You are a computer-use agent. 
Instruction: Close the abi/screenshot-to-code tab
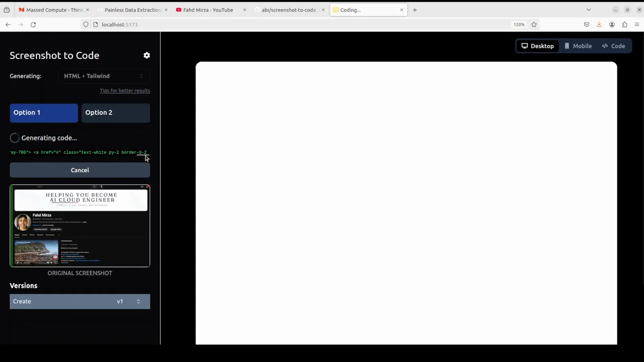click(323, 10)
